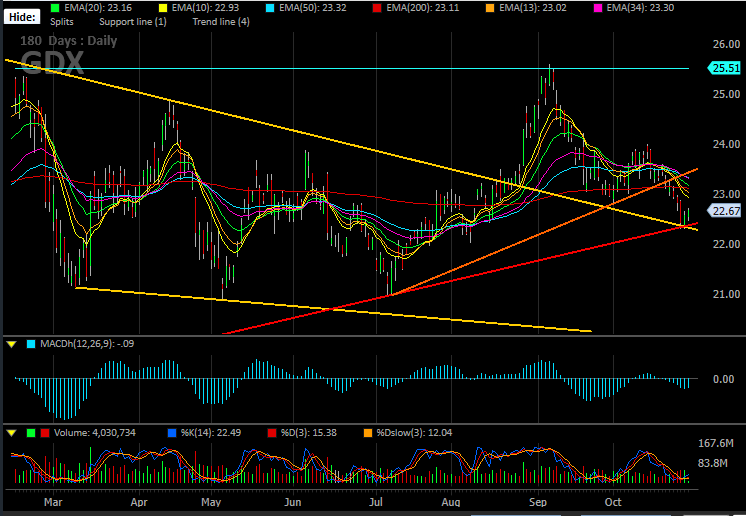The image size is (746, 516).
Task: Click the Hide: button
Action: tap(22, 17)
